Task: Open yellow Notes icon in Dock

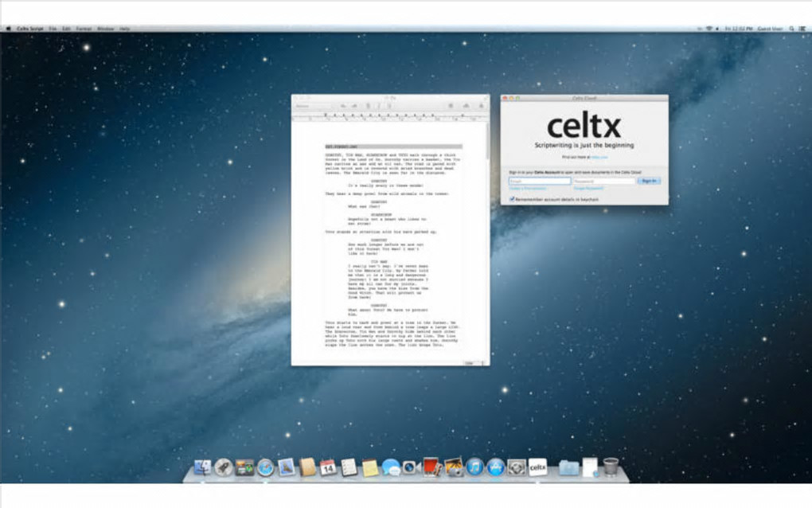Action: 370,467
